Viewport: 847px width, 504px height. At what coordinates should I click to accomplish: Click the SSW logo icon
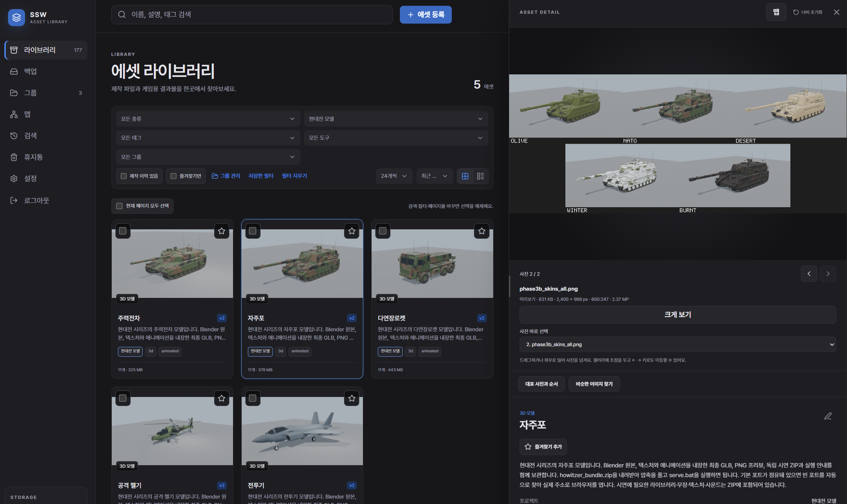[16, 17]
